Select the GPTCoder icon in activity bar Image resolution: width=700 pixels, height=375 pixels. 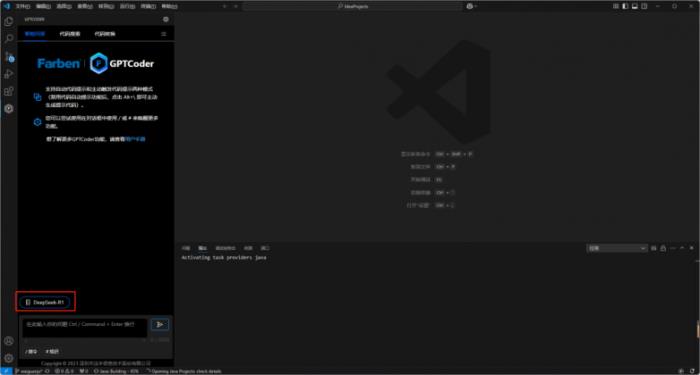8,108
